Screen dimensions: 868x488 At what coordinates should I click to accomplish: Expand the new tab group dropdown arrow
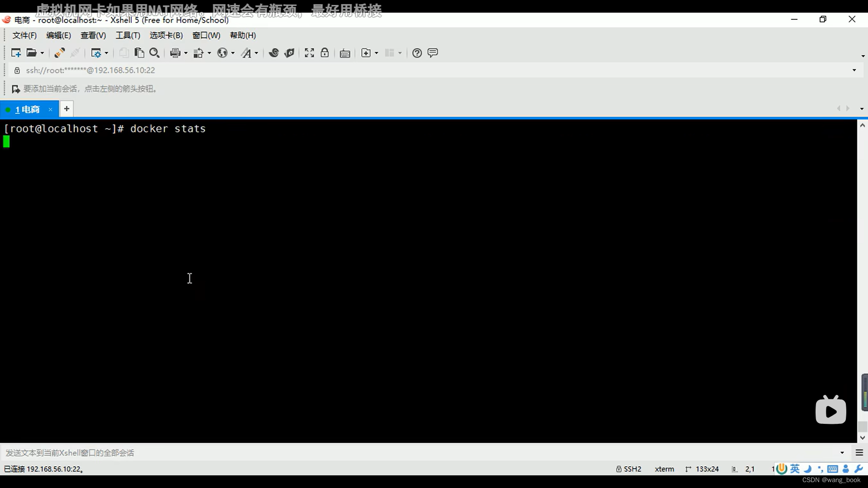tap(377, 53)
